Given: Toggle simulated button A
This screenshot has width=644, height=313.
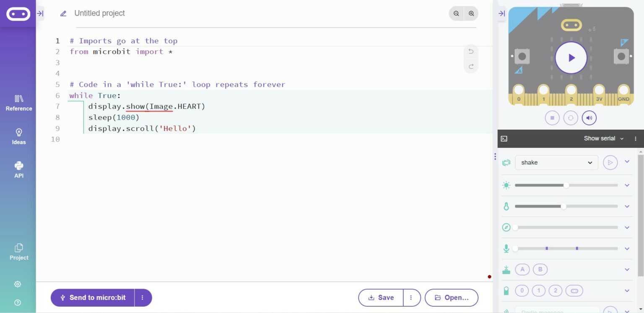Looking at the screenshot, I should [x=522, y=269].
